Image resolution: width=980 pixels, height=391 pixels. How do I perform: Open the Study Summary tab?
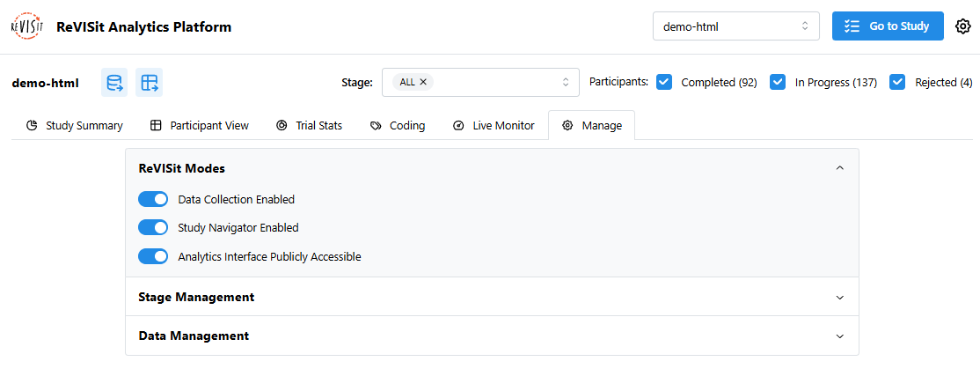pyautogui.click(x=74, y=126)
